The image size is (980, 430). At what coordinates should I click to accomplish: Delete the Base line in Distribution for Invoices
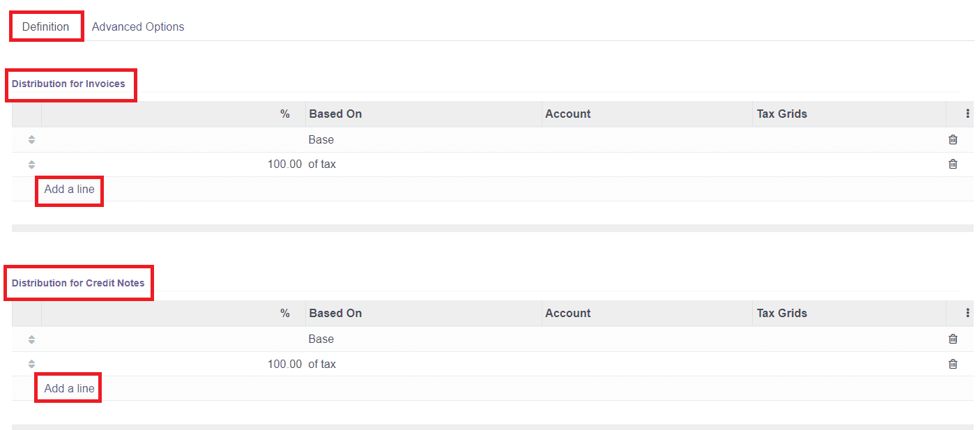(x=953, y=139)
